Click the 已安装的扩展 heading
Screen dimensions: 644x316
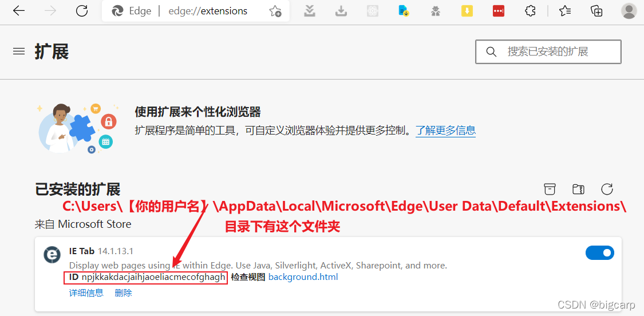pos(78,190)
